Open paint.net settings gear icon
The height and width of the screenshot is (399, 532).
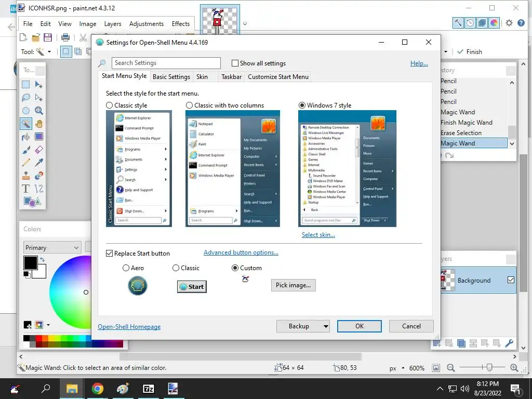[x=509, y=23]
